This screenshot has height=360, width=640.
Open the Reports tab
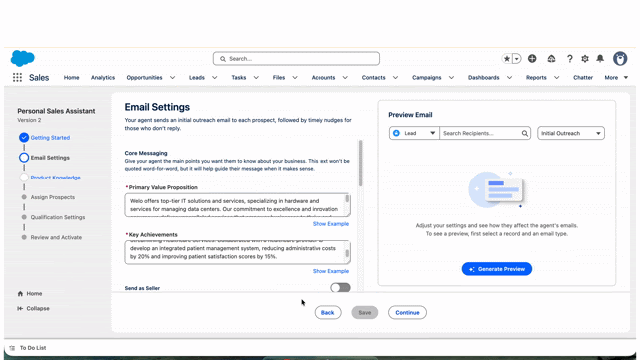536,78
